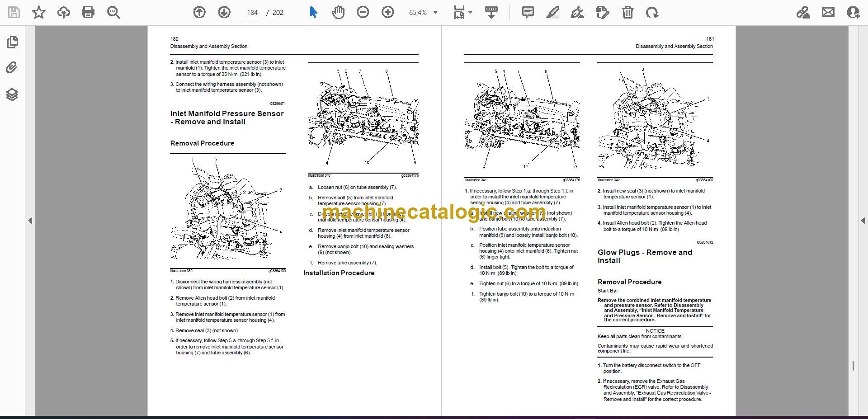This screenshot has height=419, width=868.
Task: Send document by email envelope icon
Action: pyautogui.click(x=828, y=12)
